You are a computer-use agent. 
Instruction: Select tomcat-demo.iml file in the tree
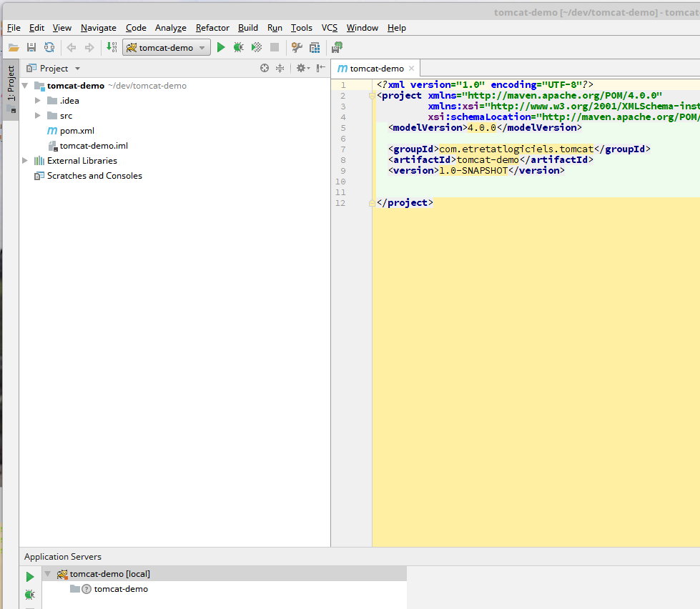tap(94, 146)
